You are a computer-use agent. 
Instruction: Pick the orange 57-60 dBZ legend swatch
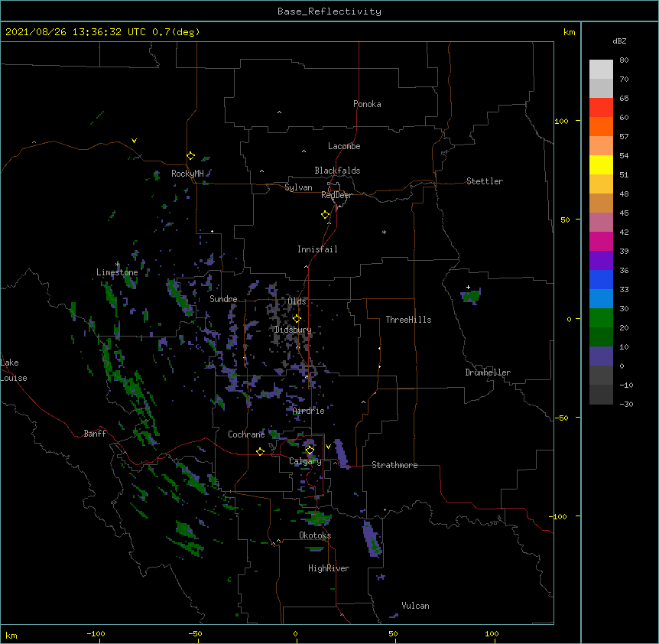click(x=601, y=126)
